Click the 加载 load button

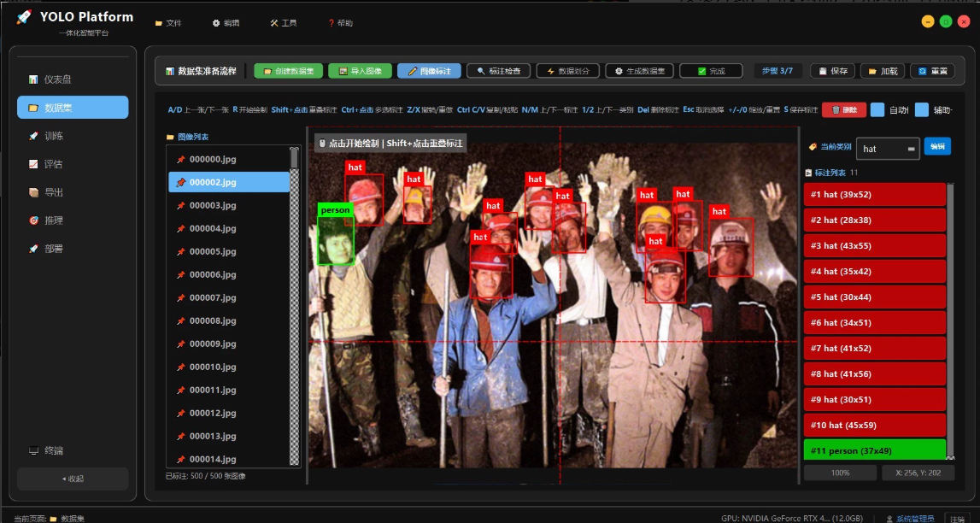[x=883, y=71]
